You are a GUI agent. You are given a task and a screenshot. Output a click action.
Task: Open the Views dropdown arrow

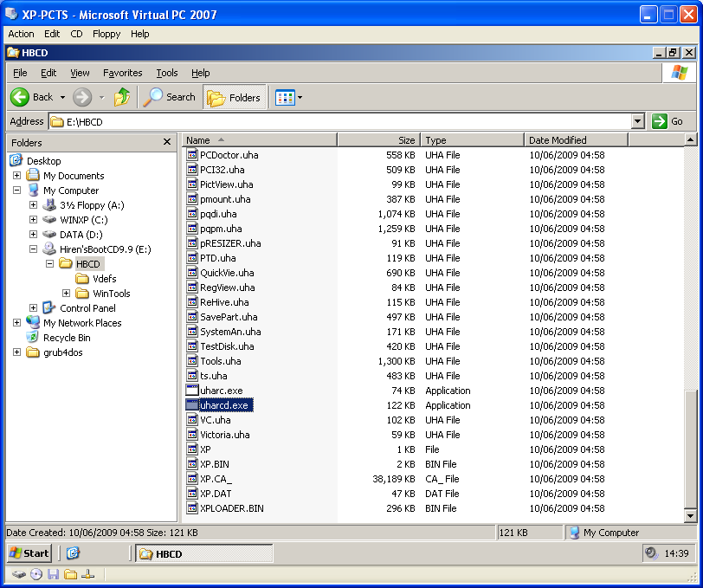coord(300,97)
